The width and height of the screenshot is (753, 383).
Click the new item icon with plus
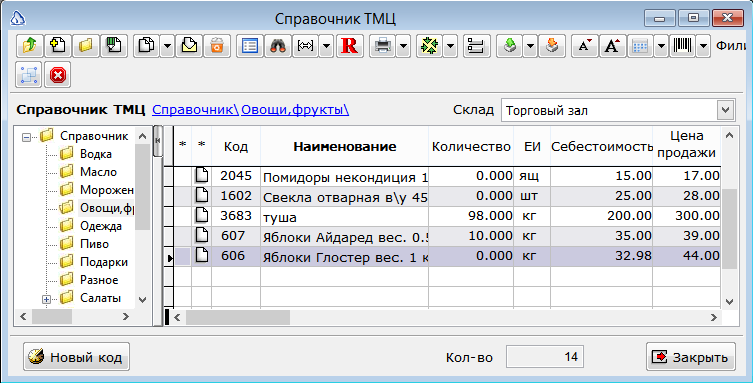tap(58, 46)
